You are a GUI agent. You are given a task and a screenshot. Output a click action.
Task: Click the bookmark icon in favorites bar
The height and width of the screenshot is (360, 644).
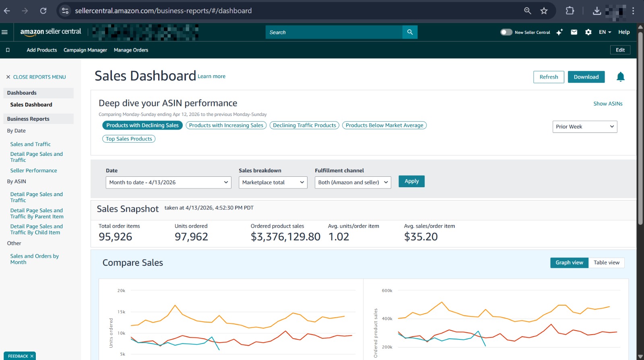point(8,50)
